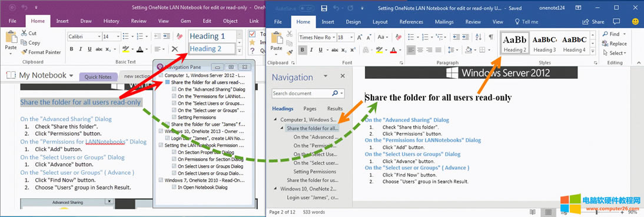
Task: Check the To Do tag checkbox in OneNote
Action: [252, 34]
